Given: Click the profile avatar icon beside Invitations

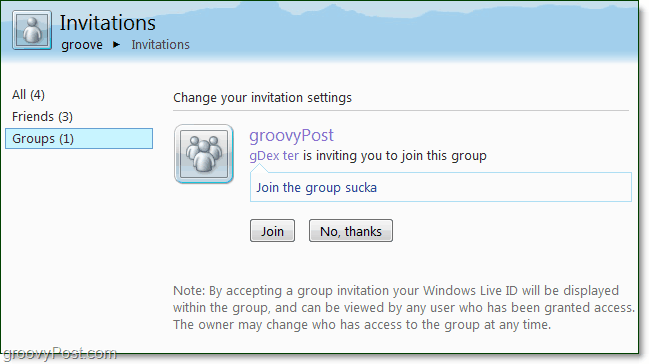Looking at the screenshot, I should click(32, 30).
